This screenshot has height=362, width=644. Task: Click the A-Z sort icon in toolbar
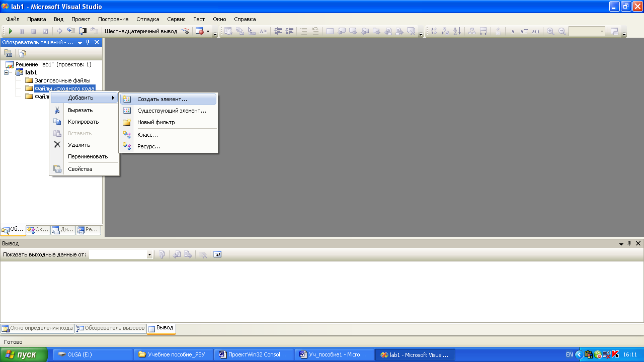(457, 31)
